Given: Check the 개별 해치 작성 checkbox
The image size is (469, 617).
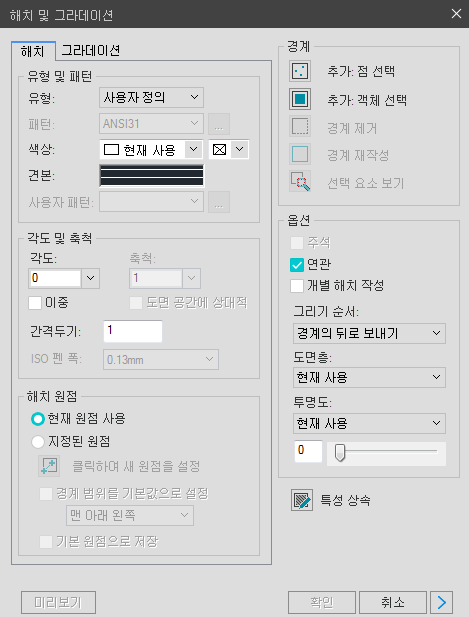Looking at the screenshot, I should (x=297, y=286).
